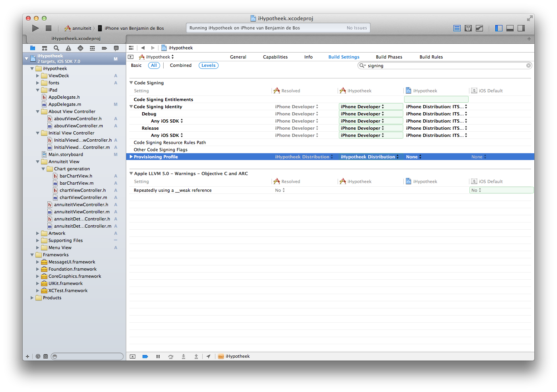557x392 pixels.
Task: Open the General tab
Action: pos(238,57)
